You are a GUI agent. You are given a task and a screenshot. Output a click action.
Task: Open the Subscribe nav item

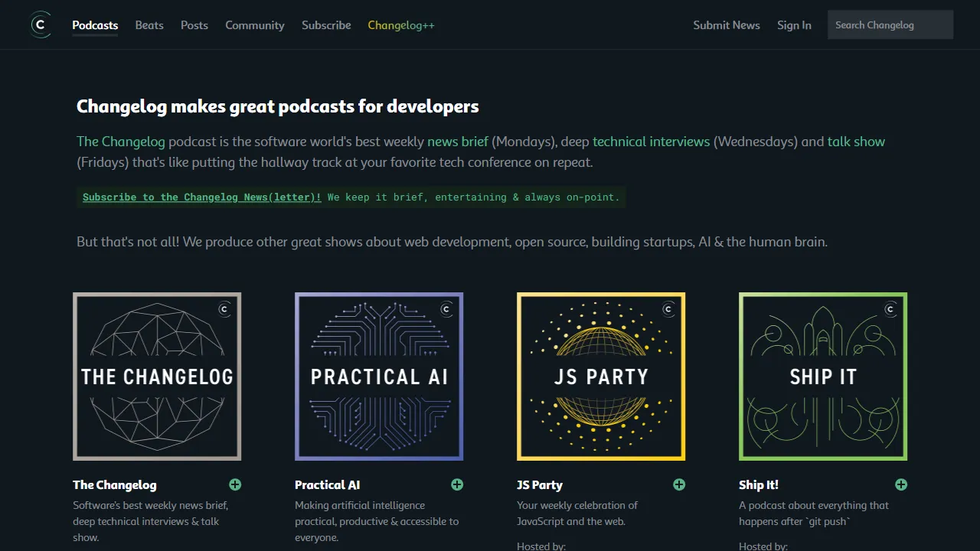(x=326, y=25)
